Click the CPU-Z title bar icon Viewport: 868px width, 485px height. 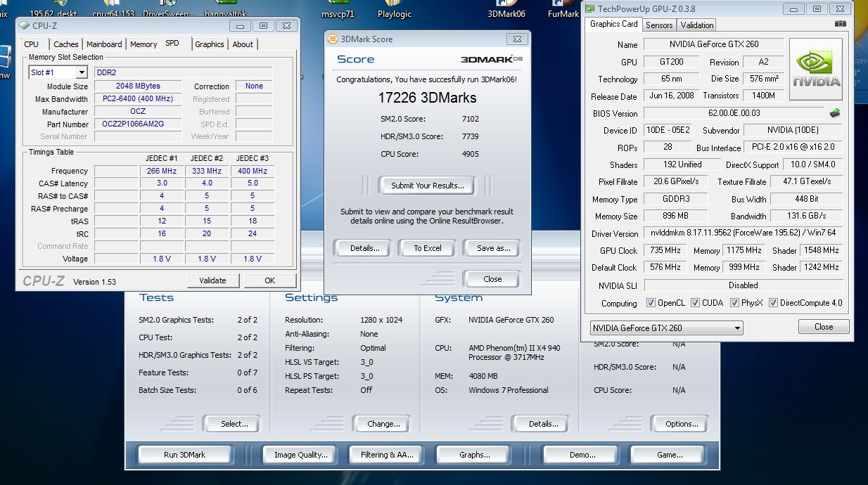25,25
